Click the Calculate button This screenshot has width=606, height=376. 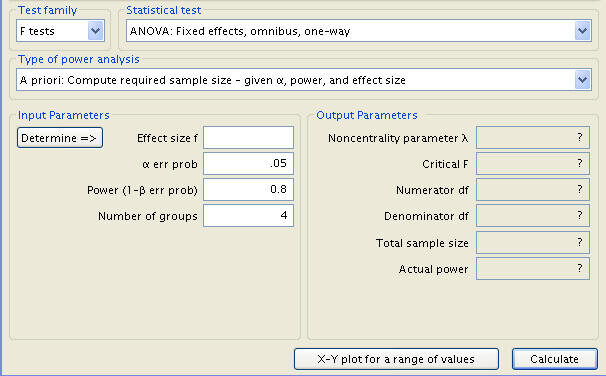[x=555, y=359]
